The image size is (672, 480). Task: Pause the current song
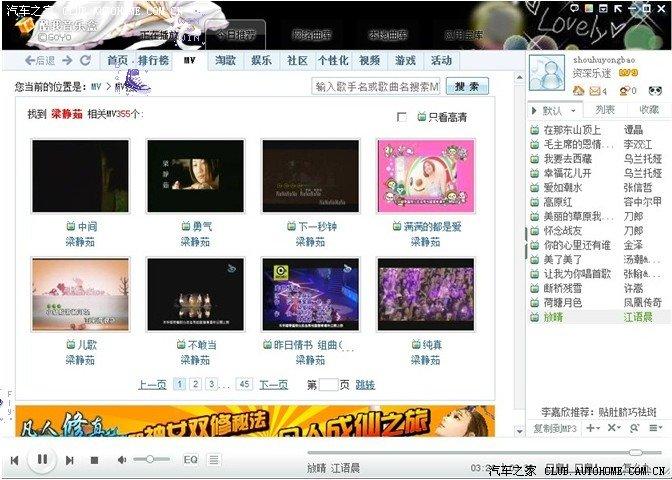coord(42,460)
